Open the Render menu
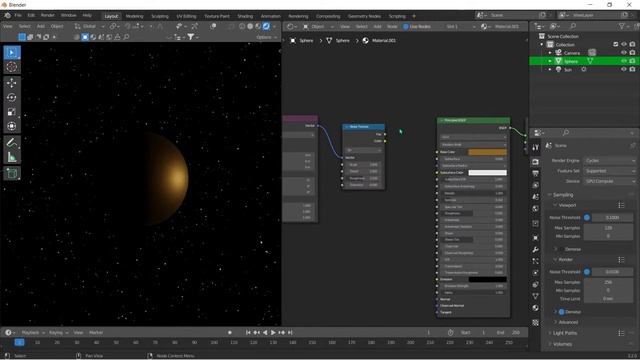 [47, 16]
